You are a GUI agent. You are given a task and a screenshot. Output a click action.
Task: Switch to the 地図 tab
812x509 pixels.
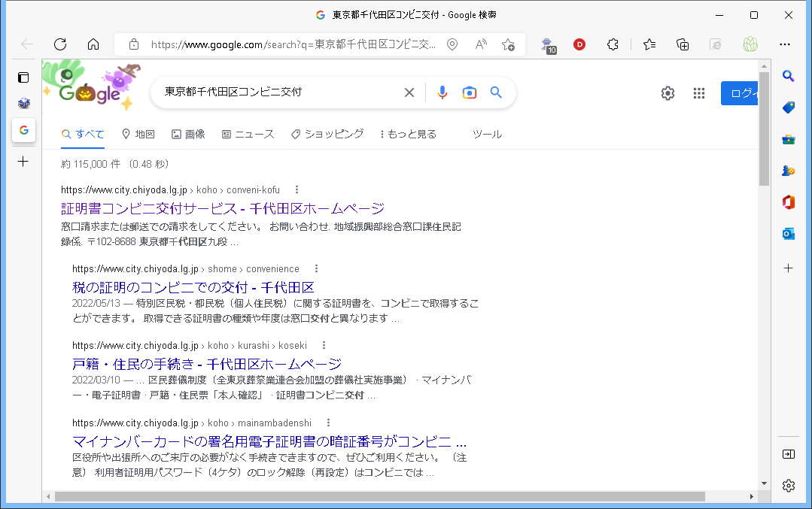(x=138, y=135)
